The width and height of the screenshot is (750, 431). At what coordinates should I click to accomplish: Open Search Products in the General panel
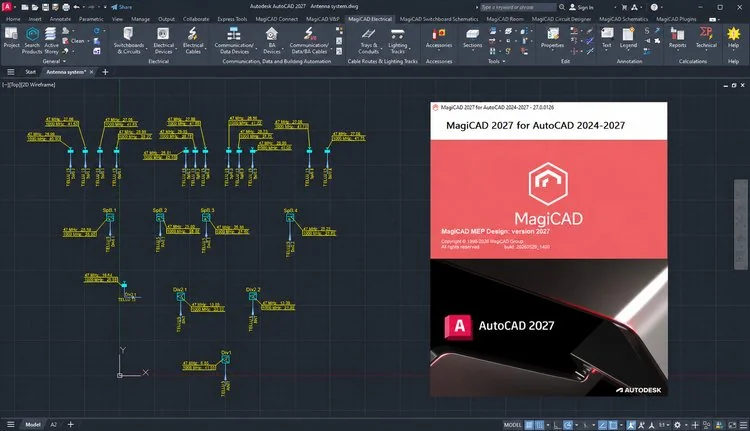point(32,40)
